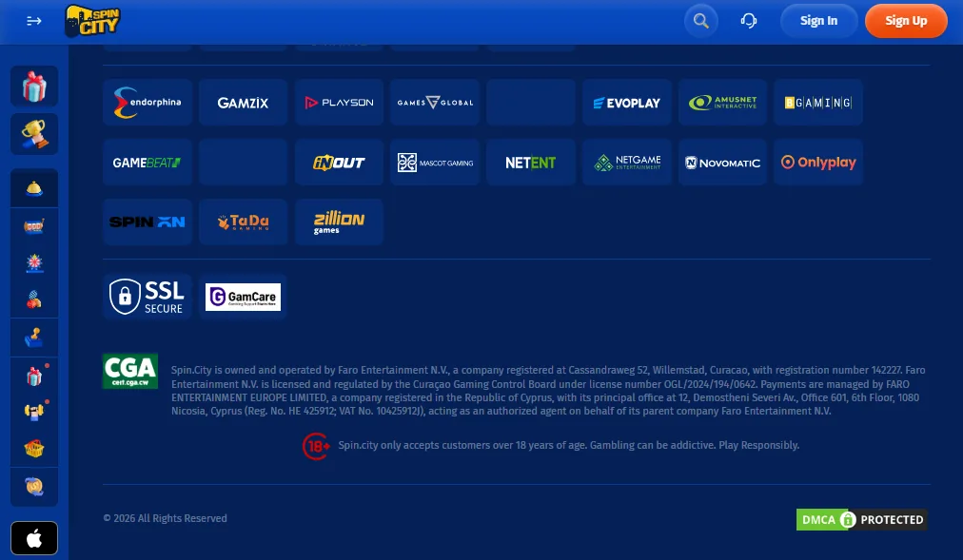963x560 pixels.
Task: Select the Endorphina provider tile
Action: tap(147, 103)
